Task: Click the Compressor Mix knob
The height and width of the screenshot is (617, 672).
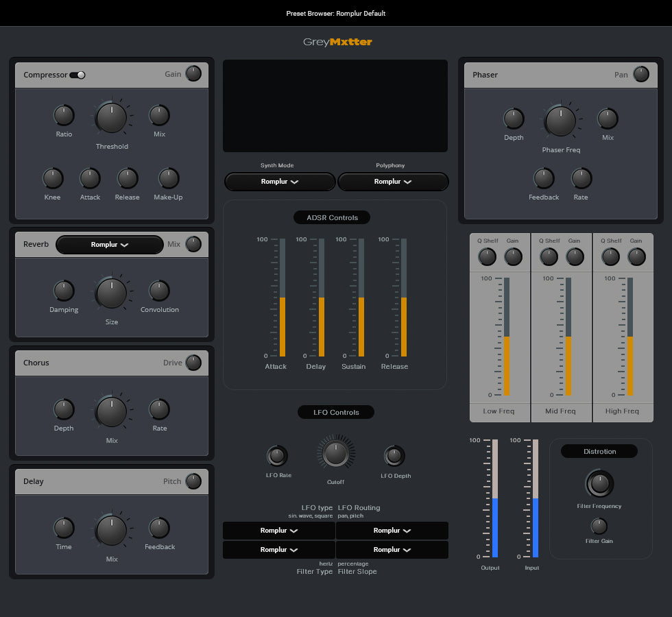Action: coord(159,115)
